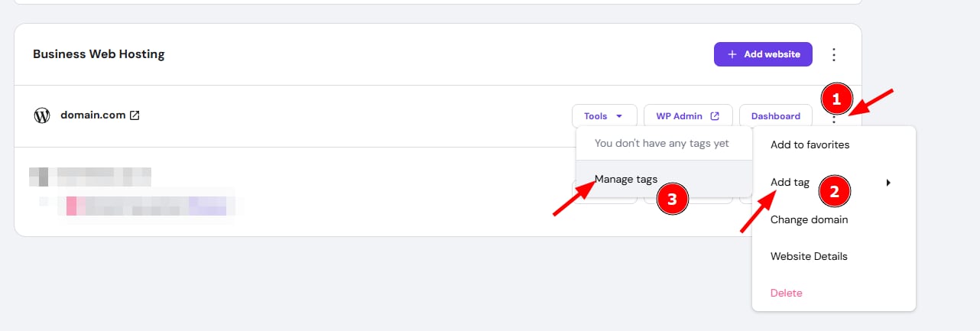This screenshot has height=331, width=980.
Task: Select Manage tags in the submenu
Action: coord(626,180)
